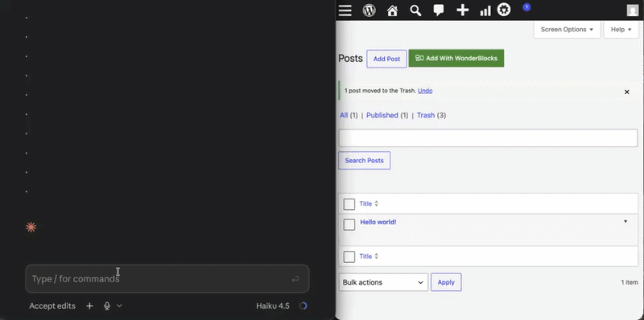
Task: Open the user avatar in admin bar
Action: click(633, 10)
